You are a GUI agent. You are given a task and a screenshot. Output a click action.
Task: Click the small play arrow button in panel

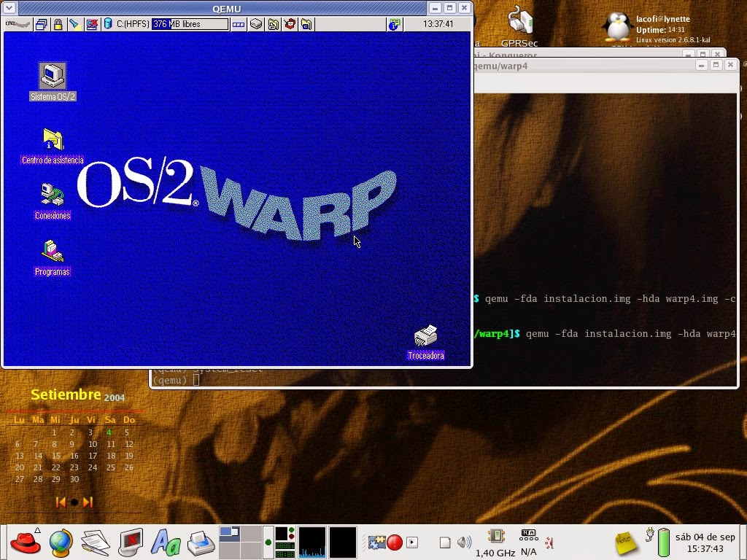[x=412, y=542]
